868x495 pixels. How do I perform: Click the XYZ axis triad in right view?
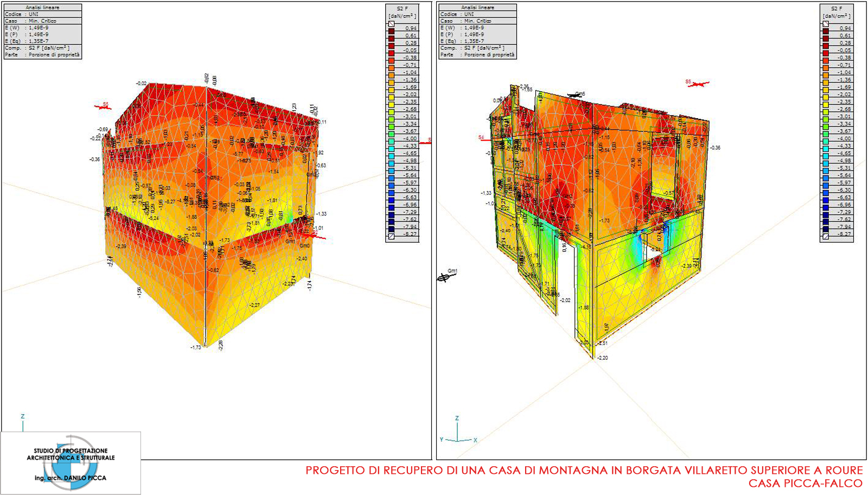(x=458, y=430)
